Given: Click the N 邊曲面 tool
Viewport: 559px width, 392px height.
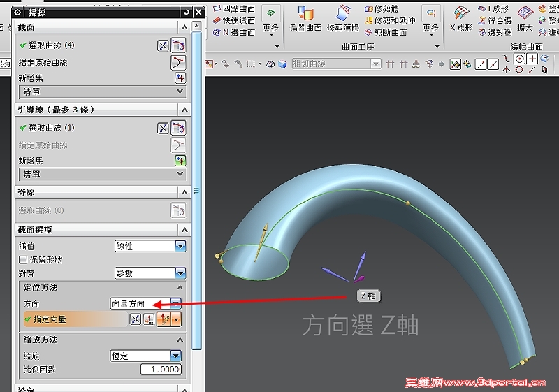Looking at the screenshot, I should [234, 32].
